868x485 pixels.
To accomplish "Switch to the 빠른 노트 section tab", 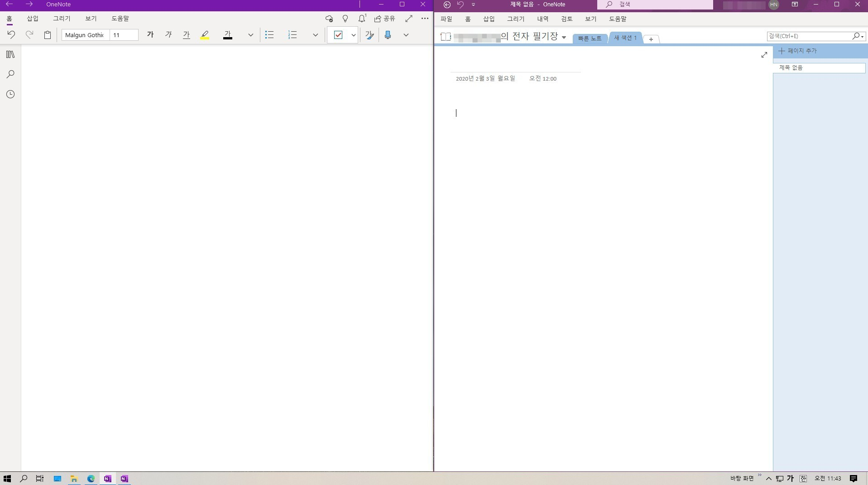I will point(590,38).
